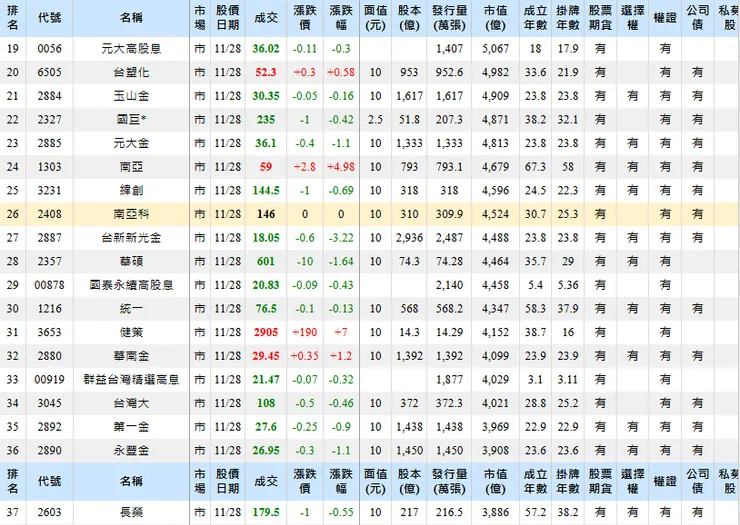Screen dimensions: 740x525
Task: Click the +4.98 percent change
Action: click(341, 167)
